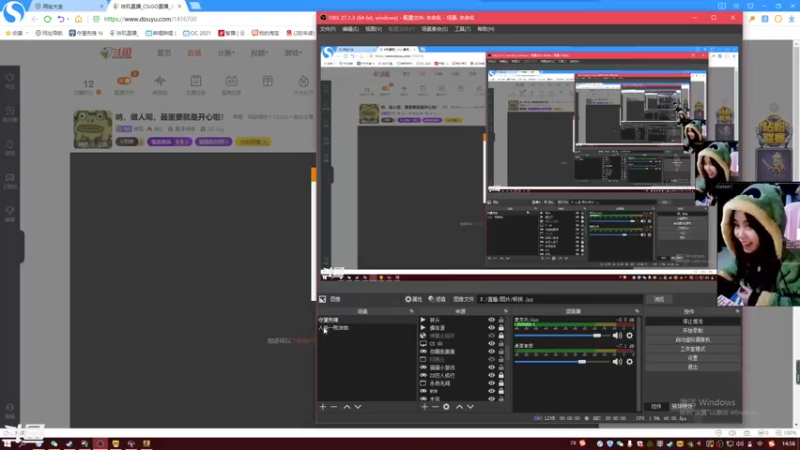Remove selected source with minus icon

click(x=435, y=407)
